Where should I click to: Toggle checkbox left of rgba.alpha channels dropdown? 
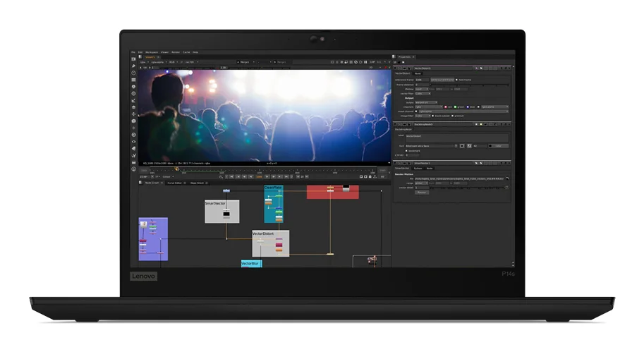click(478, 107)
